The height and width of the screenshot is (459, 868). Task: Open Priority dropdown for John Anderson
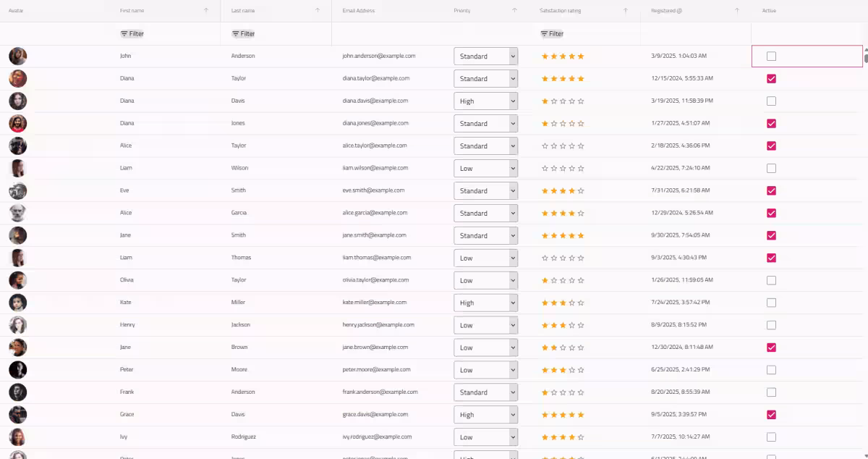tap(485, 56)
